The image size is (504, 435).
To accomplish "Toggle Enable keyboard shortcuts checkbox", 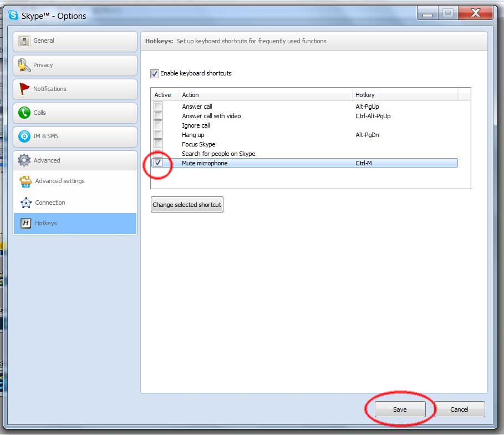I will coord(154,74).
